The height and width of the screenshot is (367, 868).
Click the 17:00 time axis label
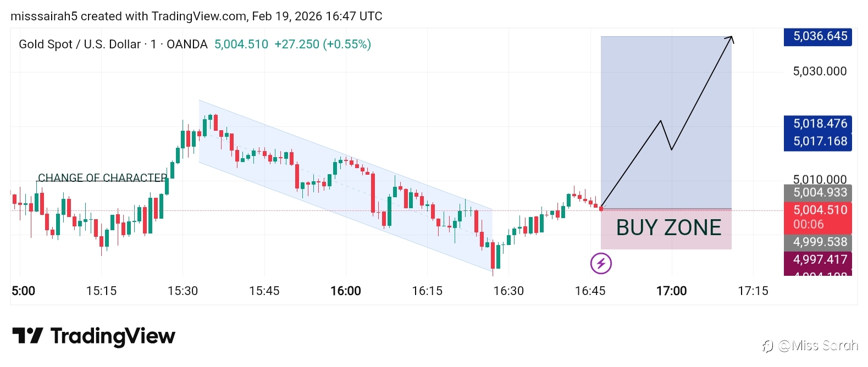pos(671,291)
